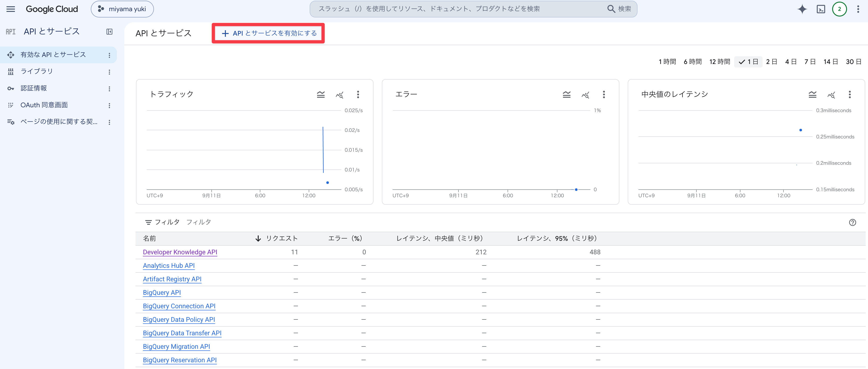
Task: Explore エラー chart data icon
Action: tap(585, 95)
